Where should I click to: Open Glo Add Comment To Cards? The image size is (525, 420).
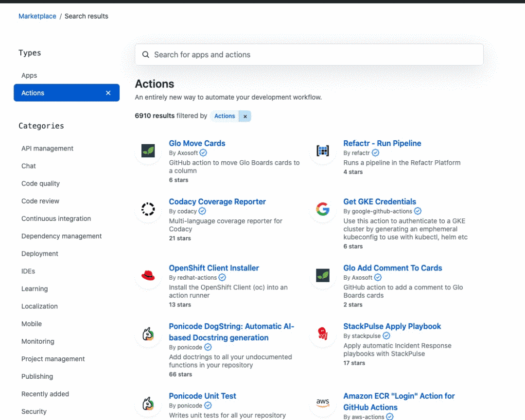(392, 268)
